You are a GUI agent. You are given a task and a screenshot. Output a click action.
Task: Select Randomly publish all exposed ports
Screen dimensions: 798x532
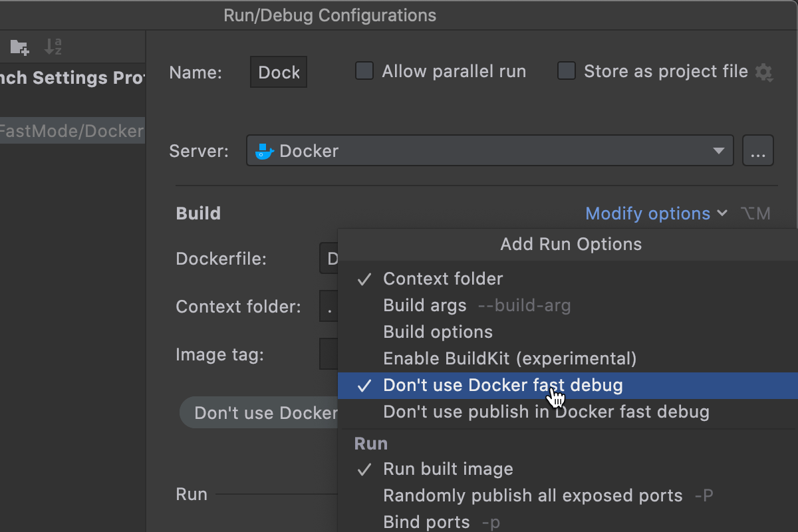coord(533,495)
